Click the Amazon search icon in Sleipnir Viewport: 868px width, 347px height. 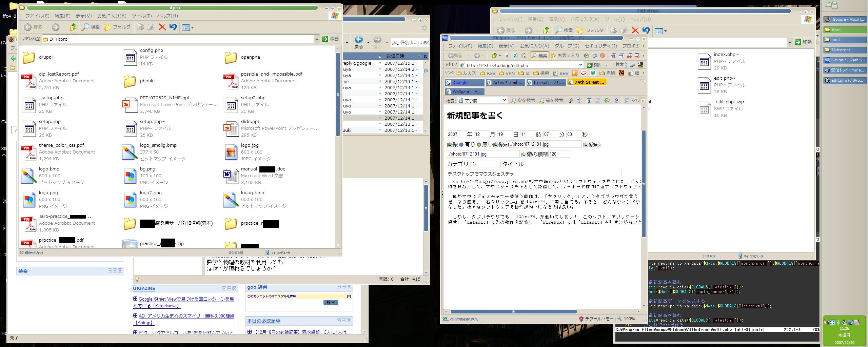640,65
